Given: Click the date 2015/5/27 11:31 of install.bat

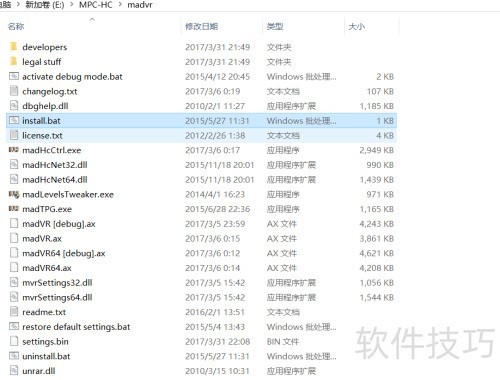Looking at the screenshot, I should coord(217,121).
